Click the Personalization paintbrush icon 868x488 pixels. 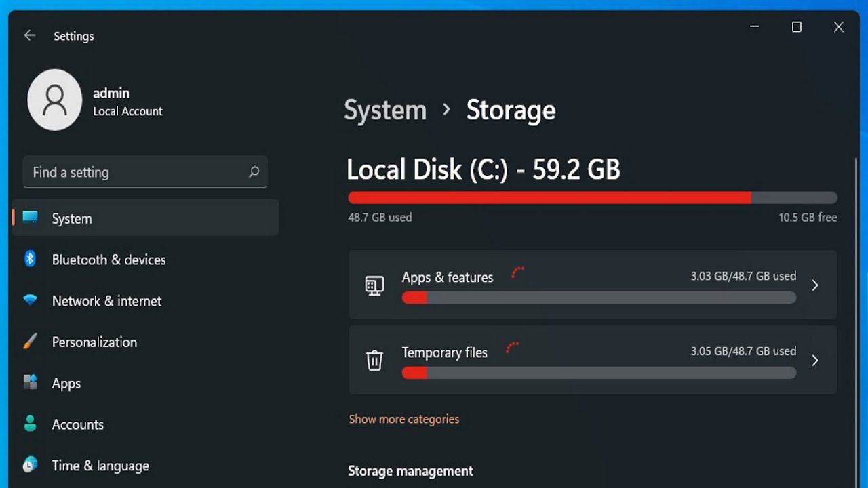30,342
